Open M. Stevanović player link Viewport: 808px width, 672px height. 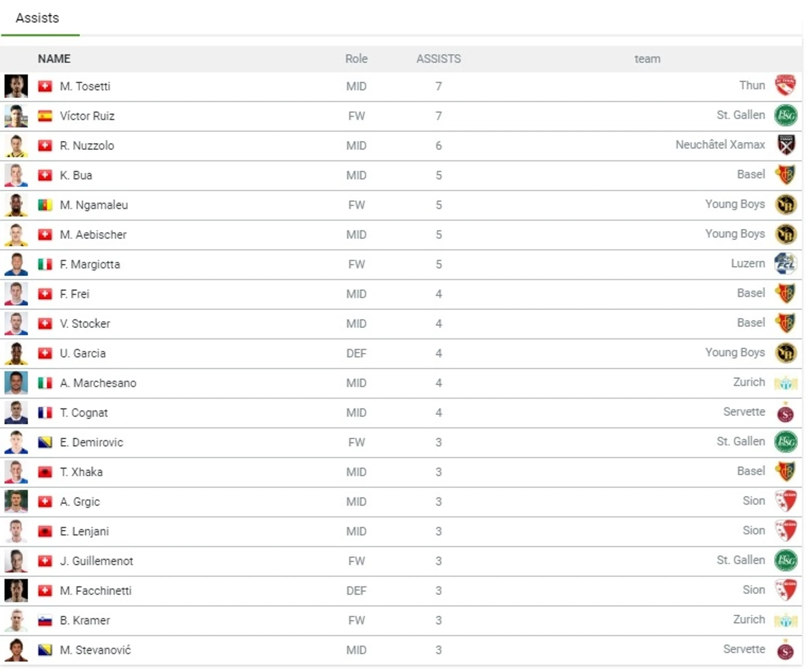coord(95,650)
